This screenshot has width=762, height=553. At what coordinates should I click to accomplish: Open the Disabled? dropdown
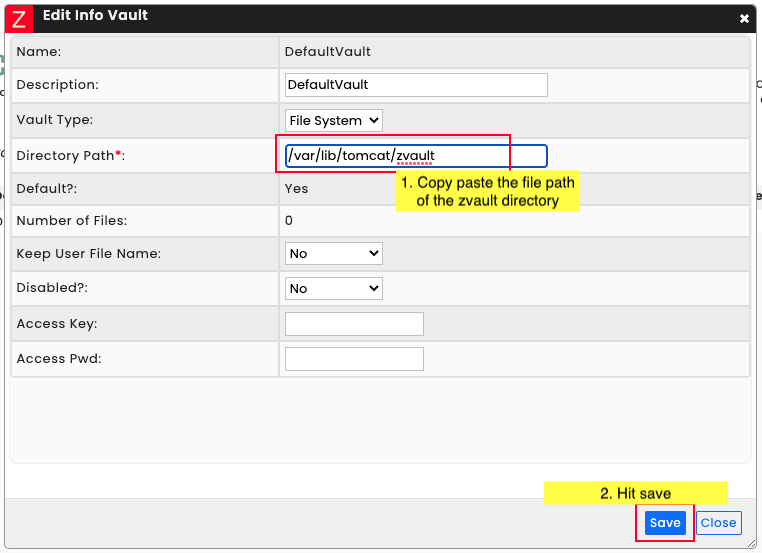tap(333, 289)
